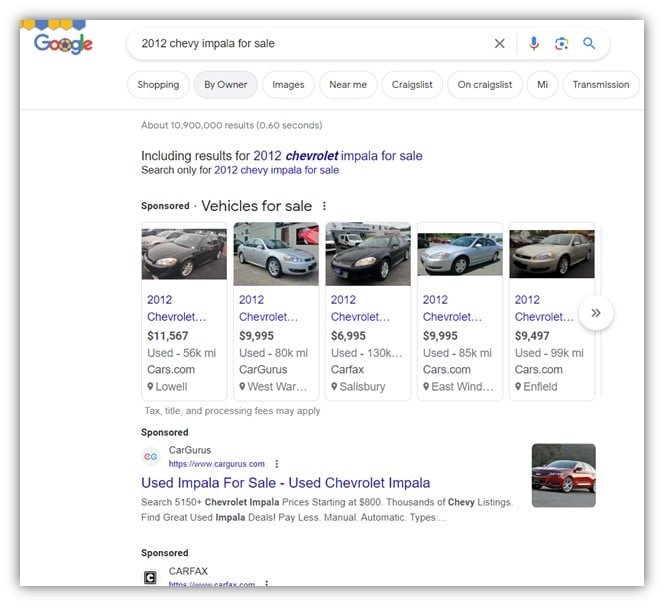The width and height of the screenshot is (664, 606).
Task: Open CarGurus ad three-dot options
Action: click(x=277, y=464)
